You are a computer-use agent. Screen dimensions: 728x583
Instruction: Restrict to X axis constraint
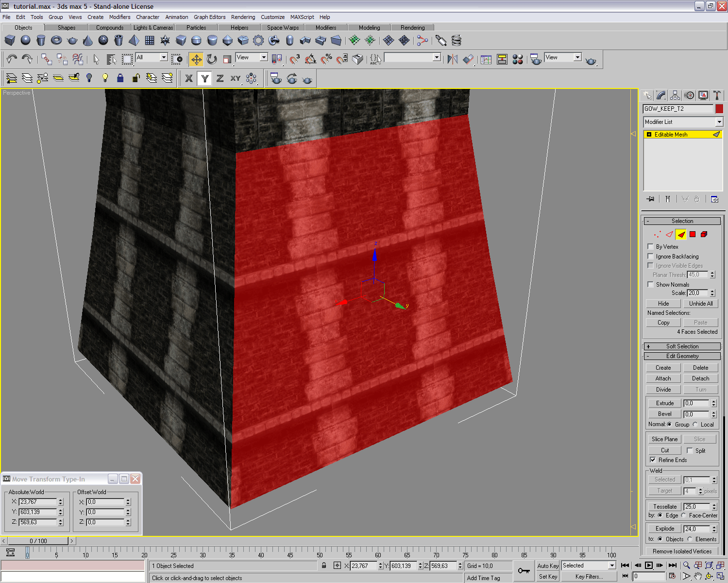pyautogui.click(x=189, y=78)
